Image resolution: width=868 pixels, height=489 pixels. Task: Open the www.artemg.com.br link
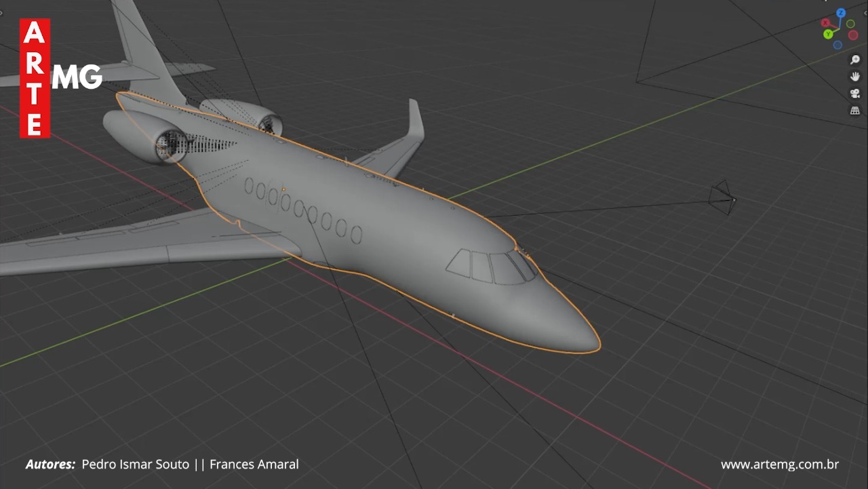tap(779, 465)
